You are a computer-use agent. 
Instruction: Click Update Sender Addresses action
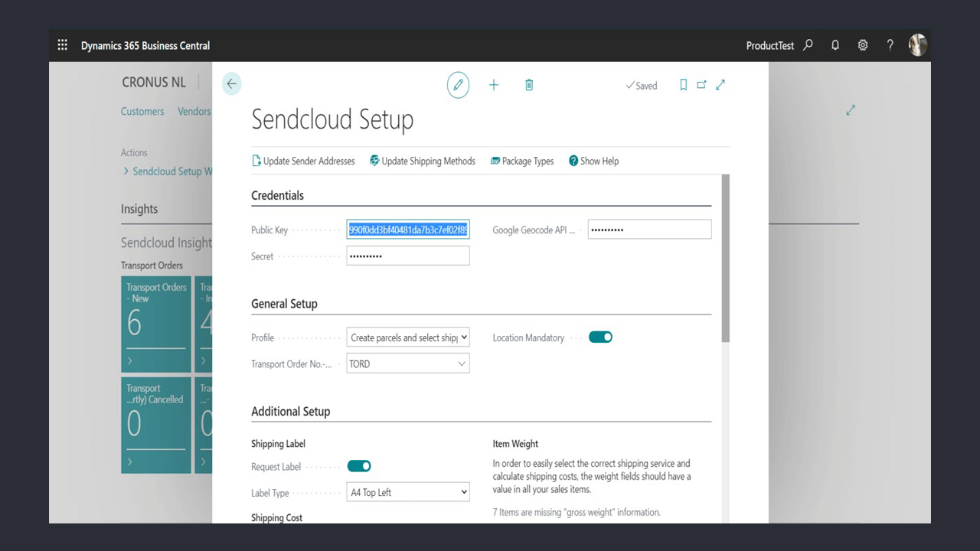tap(304, 161)
